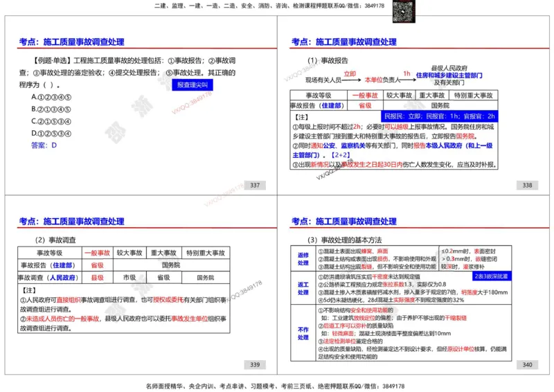Viewport: 554px width, 392px height.
Task: Click the blue box 2表3嵌深就灌
Action: [492, 276]
